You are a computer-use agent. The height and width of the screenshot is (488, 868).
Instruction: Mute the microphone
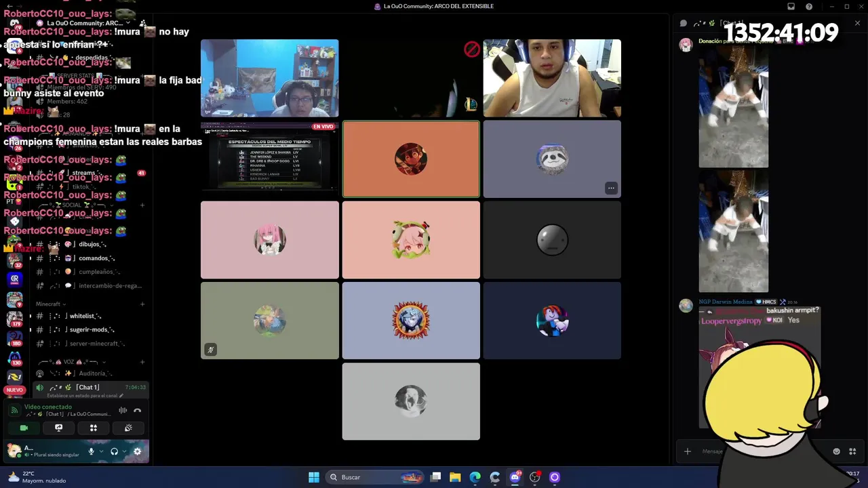(x=91, y=451)
